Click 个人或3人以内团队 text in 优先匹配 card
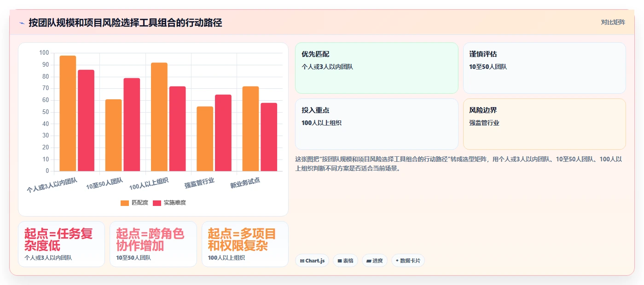644x285 pixels. point(327,67)
